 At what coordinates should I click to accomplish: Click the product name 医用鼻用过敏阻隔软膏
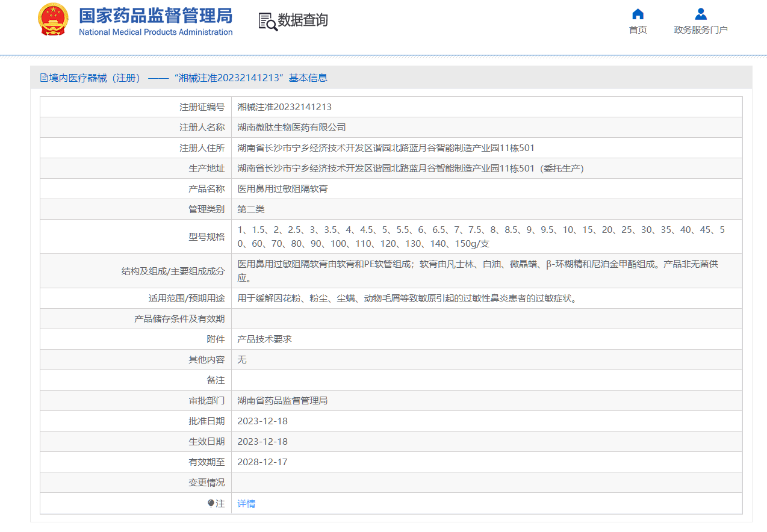(282, 189)
